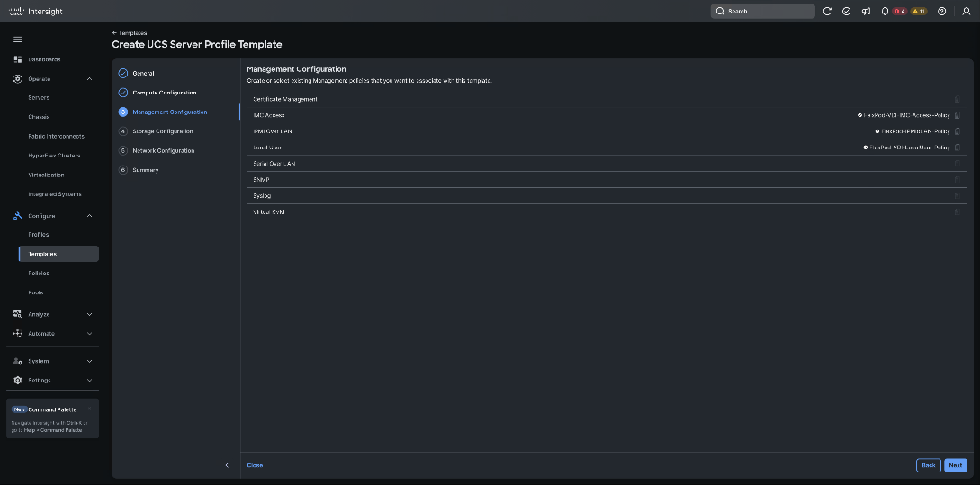Open Servers in the sidebar
Image resolution: width=980 pixels, height=485 pixels.
39,97
